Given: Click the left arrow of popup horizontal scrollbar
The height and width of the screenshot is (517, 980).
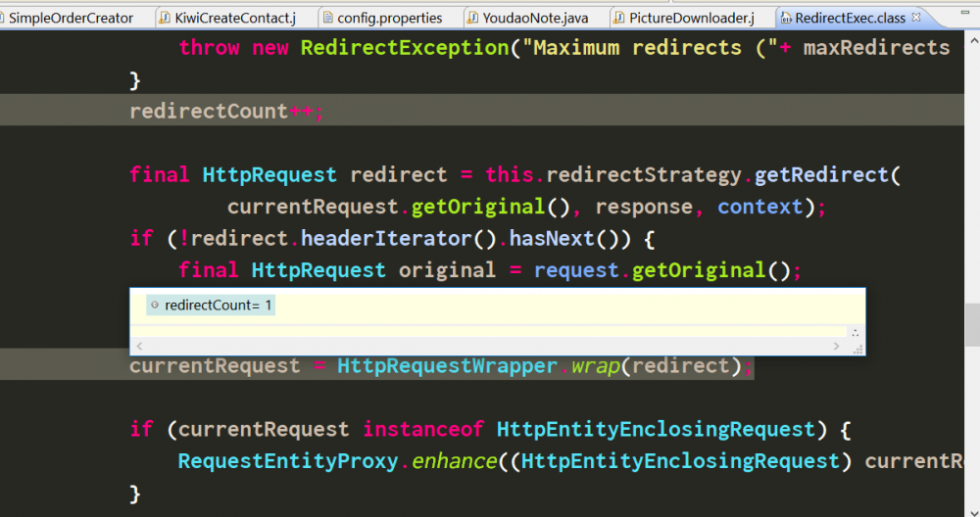Looking at the screenshot, I should [139, 346].
